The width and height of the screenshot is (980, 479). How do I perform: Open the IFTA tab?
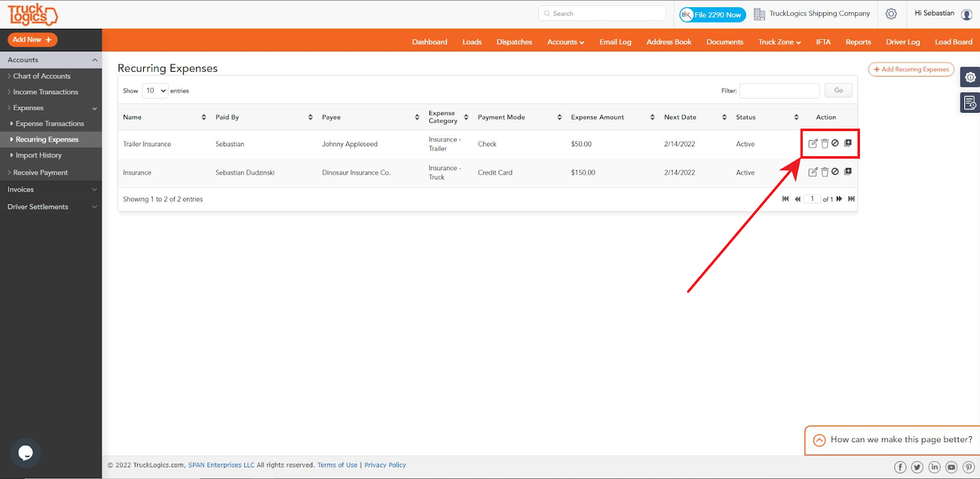823,42
